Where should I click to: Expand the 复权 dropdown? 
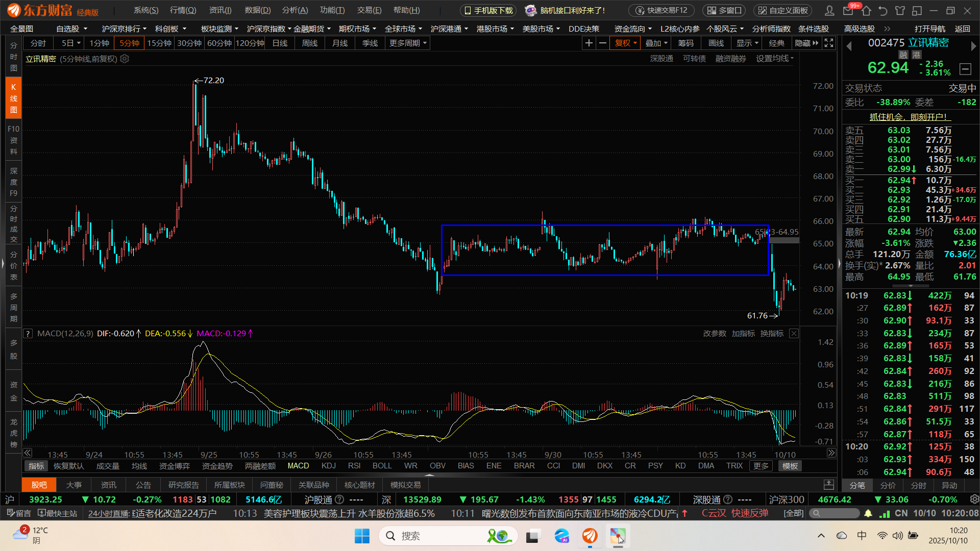pyautogui.click(x=625, y=43)
